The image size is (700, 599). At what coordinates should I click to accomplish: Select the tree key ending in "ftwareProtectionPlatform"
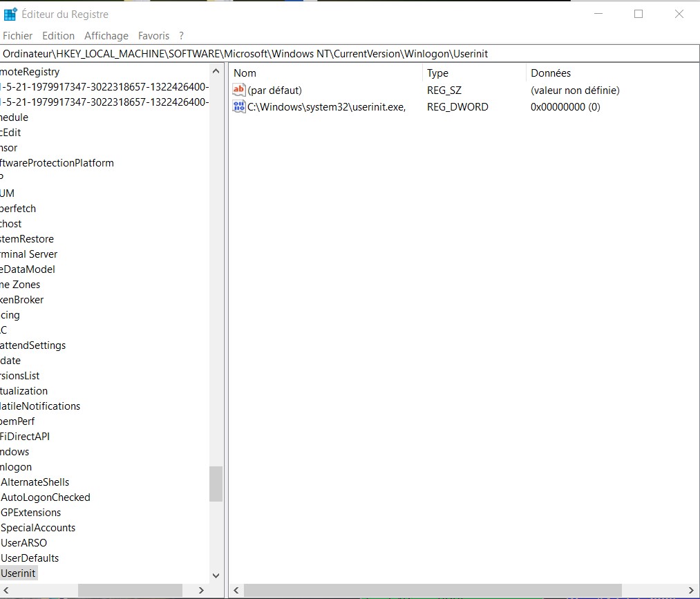coord(57,163)
